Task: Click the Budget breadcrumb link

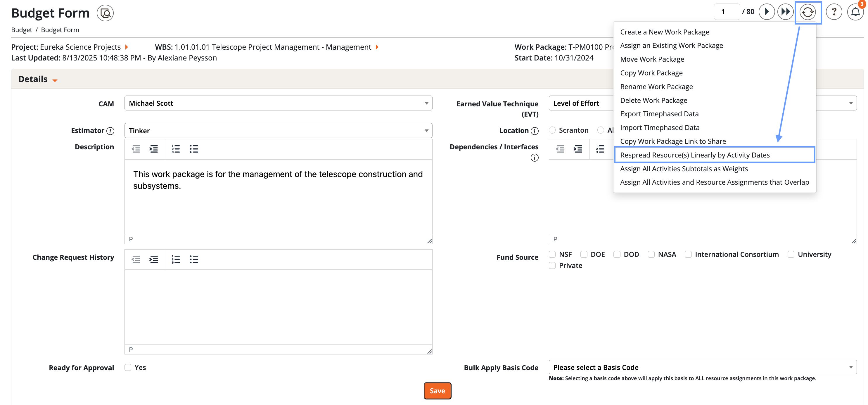Action: 22,30
